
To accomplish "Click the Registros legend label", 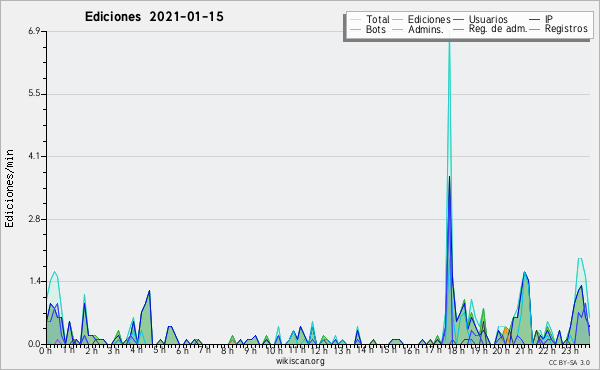I will (566, 29).
